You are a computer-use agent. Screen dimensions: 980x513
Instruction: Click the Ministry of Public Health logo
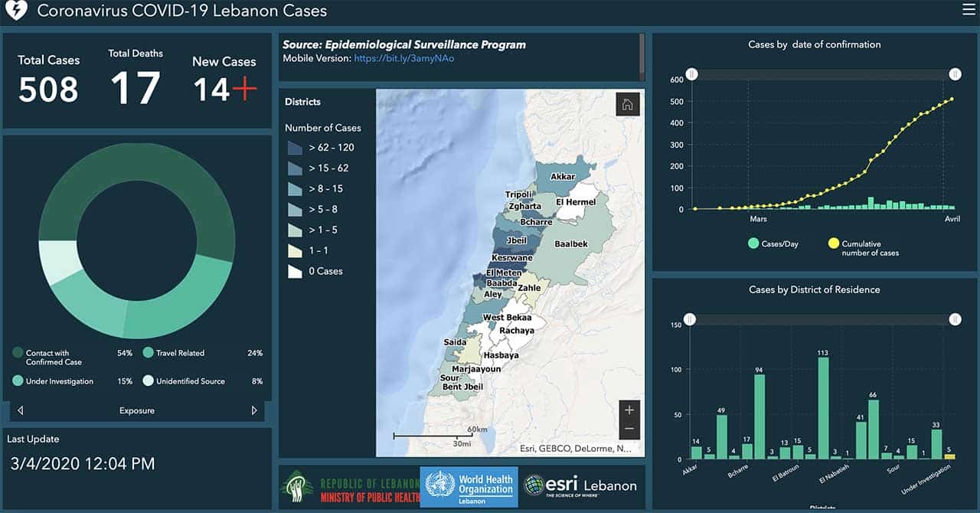[x=351, y=486]
